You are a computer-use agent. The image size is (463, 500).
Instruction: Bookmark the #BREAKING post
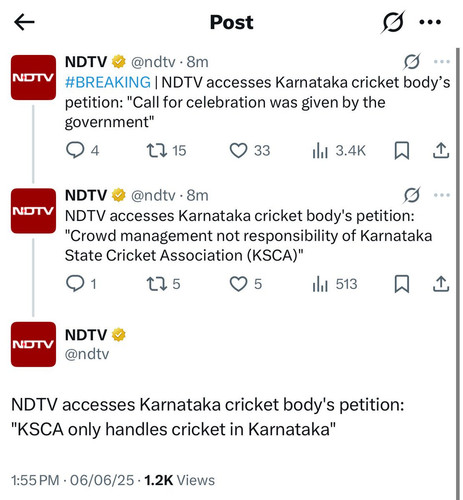pyautogui.click(x=402, y=151)
